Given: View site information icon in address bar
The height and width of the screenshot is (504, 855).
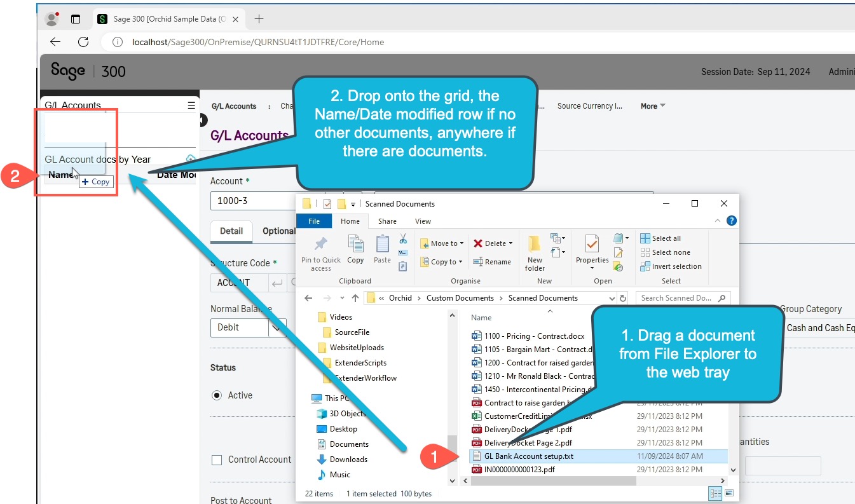Looking at the screenshot, I should tap(117, 42).
